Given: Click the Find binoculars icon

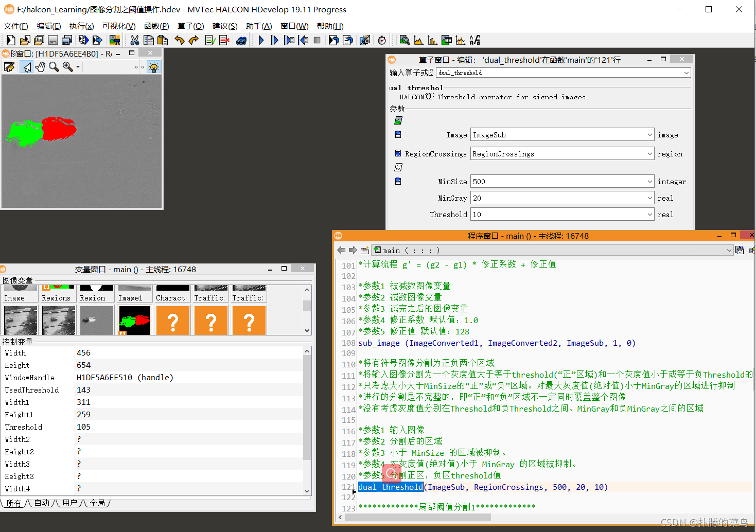Looking at the screenshot, I should point(241,40).
